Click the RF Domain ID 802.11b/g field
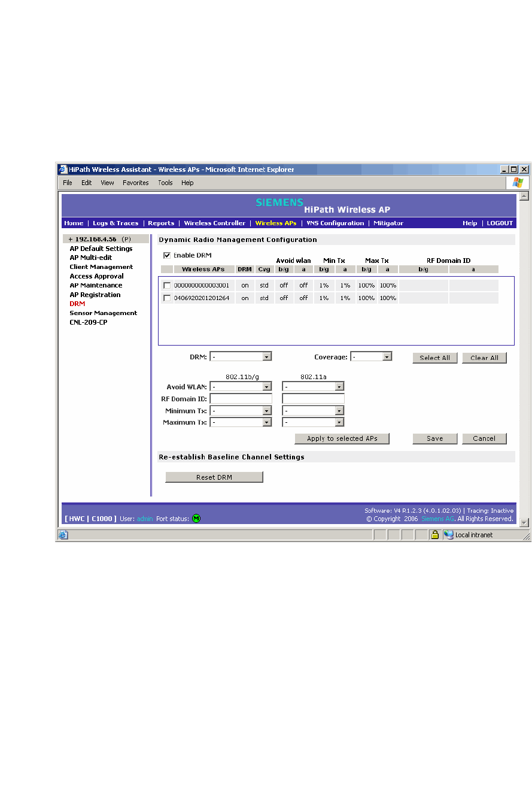 241,398
